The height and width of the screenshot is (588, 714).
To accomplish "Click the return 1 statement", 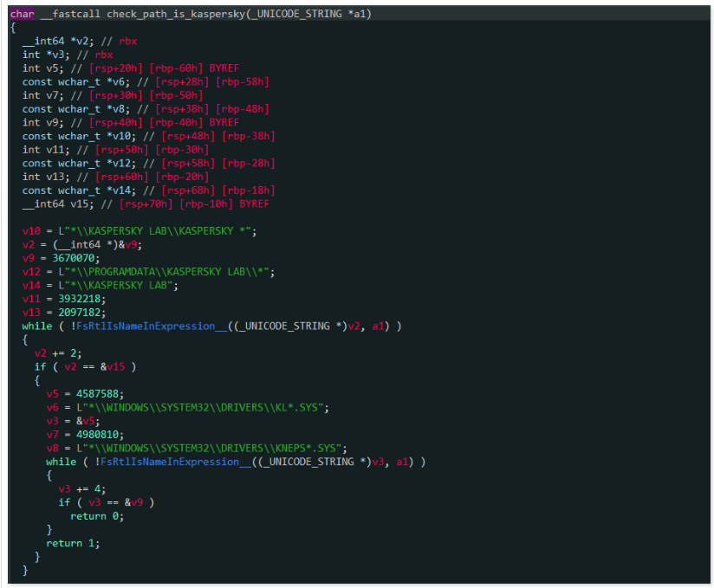I will (x=73, y=543).
